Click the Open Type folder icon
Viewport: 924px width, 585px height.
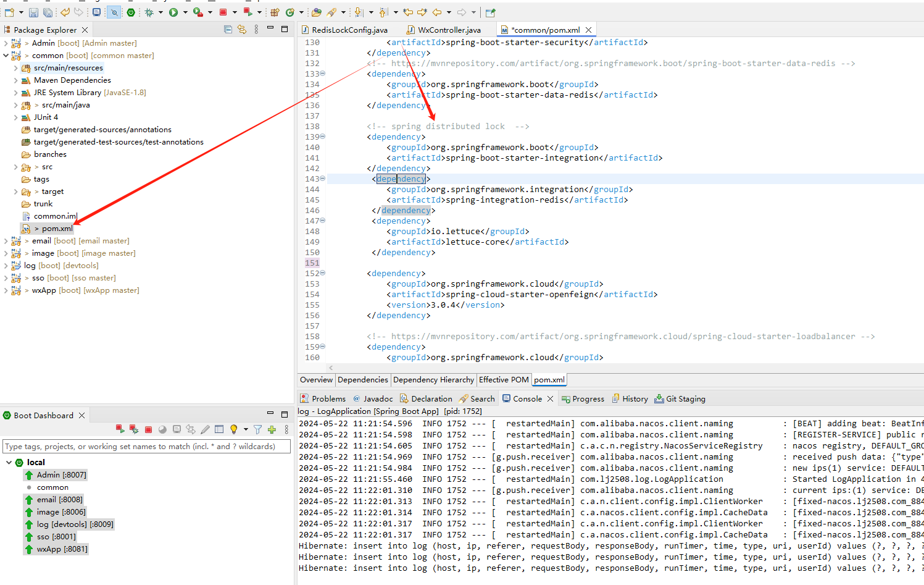click(316, 12)
